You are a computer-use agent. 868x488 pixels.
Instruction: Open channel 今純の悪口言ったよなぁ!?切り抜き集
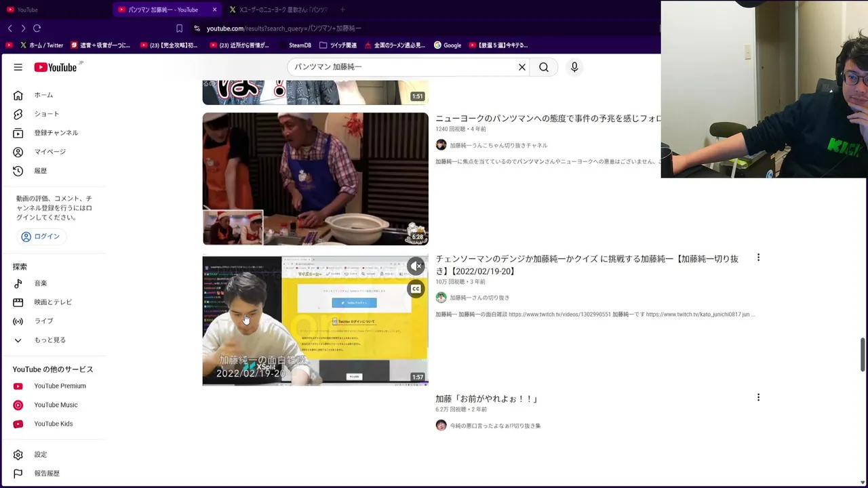(495, 426)
